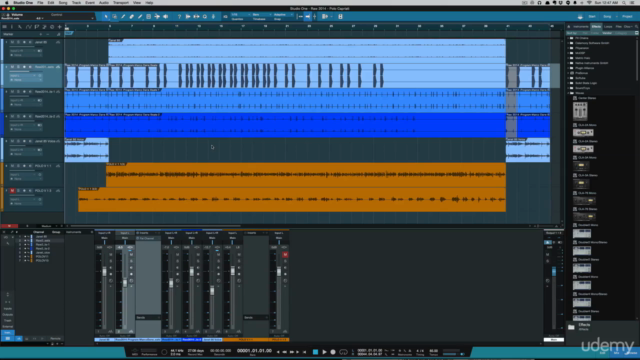Select the Listen speaker tool
Screen dimensions: 640x360
[x=166, y=17]
